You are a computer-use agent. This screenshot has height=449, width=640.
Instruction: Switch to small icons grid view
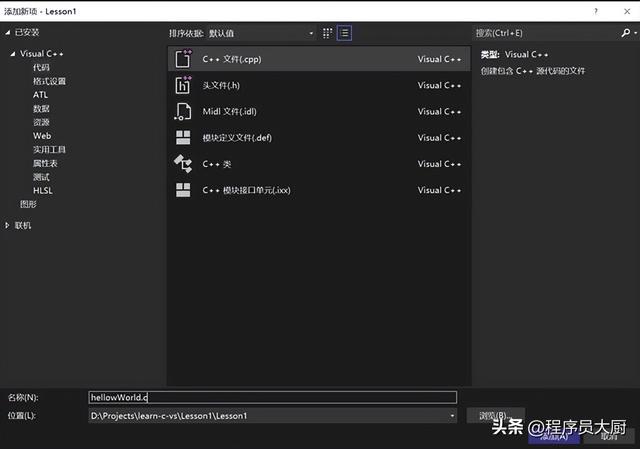pyautogui.click(x=327, y=33)
